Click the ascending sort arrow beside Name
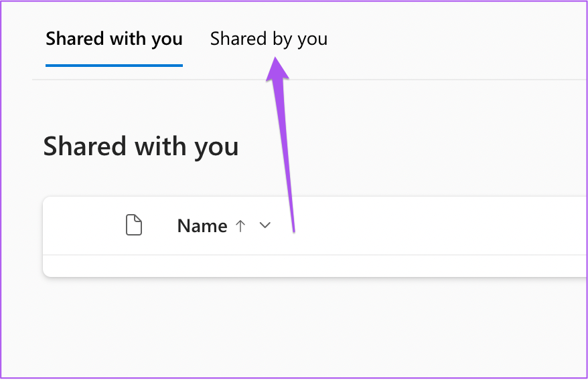The image size is (588, 380). coord(240,225)
